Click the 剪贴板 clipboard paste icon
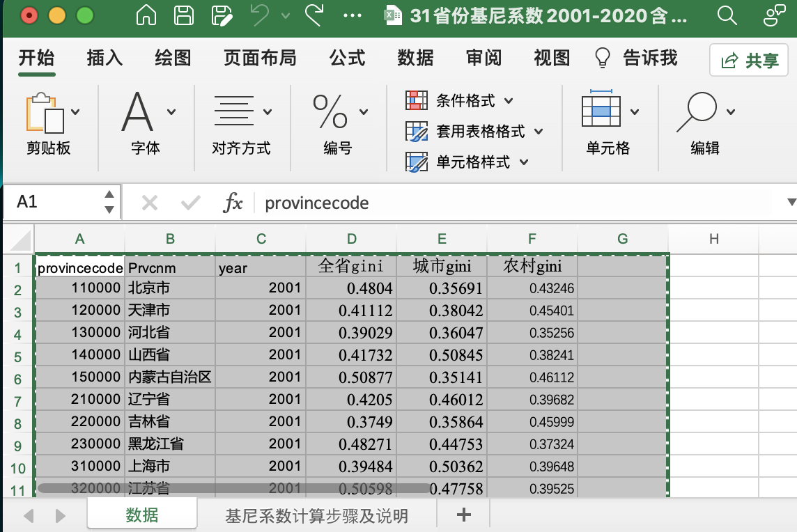Viewport: 797px width, 532px height. (x=45, y=113)
